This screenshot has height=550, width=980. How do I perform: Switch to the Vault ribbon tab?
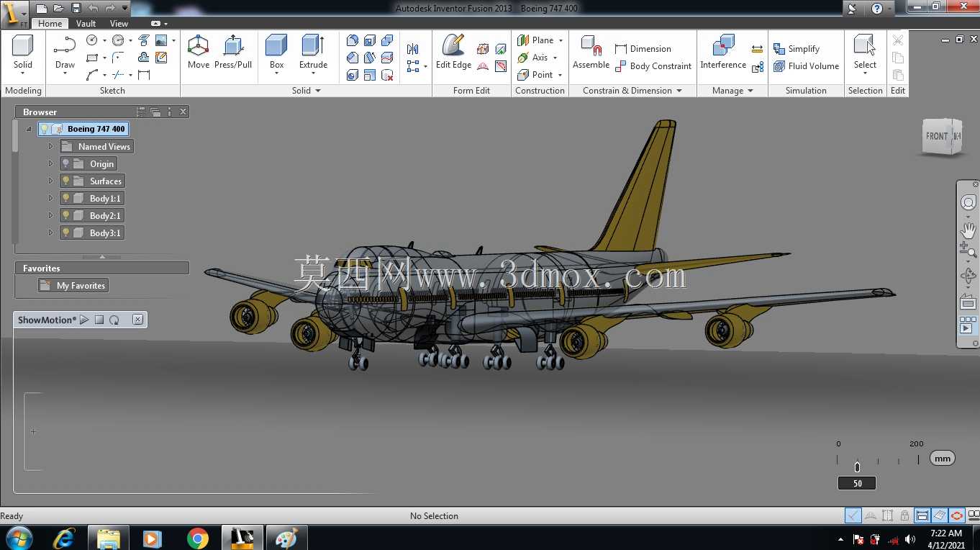[x=86, y=24]
